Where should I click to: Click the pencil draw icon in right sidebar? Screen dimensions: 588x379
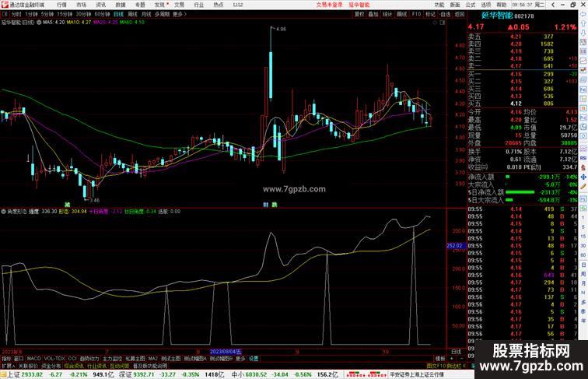click(583, 186)
